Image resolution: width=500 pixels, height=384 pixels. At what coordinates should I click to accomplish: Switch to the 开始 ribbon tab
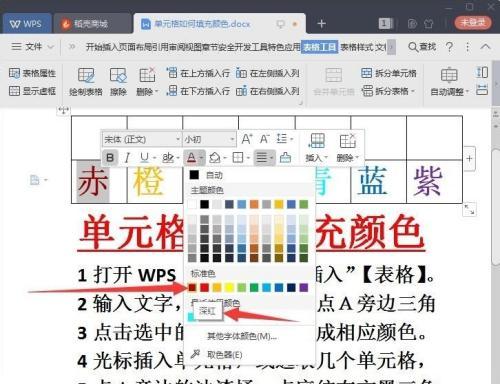click(x=93, y=47)
